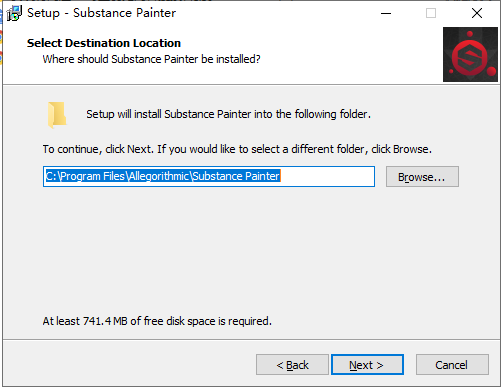Click the 'Setup - Substance Painter' title text
Screen dimensions: 503x389
pyautogui.click(x=101, y=13)
